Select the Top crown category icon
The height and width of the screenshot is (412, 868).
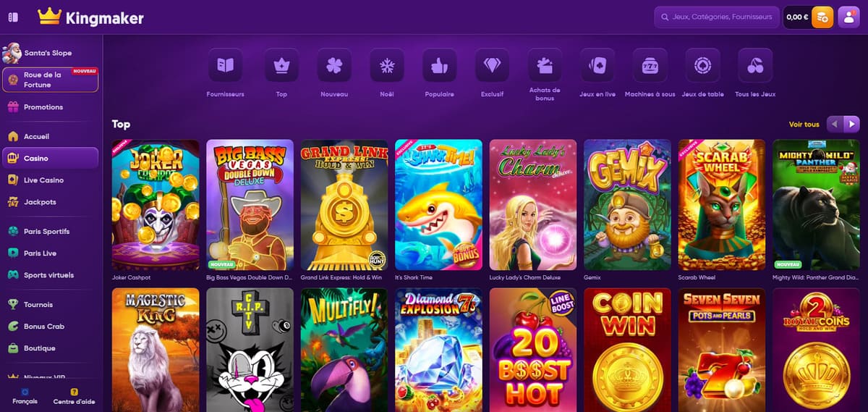click(281, 65)
